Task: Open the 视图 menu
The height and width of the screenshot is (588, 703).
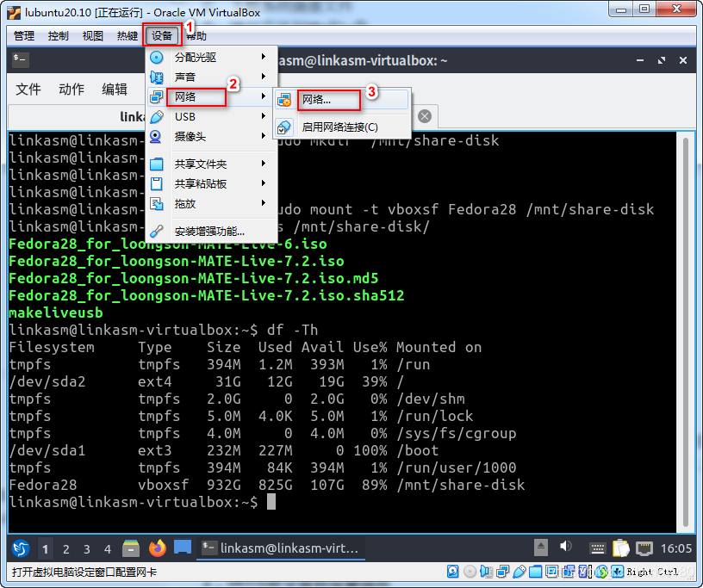Action: [93, 35]
